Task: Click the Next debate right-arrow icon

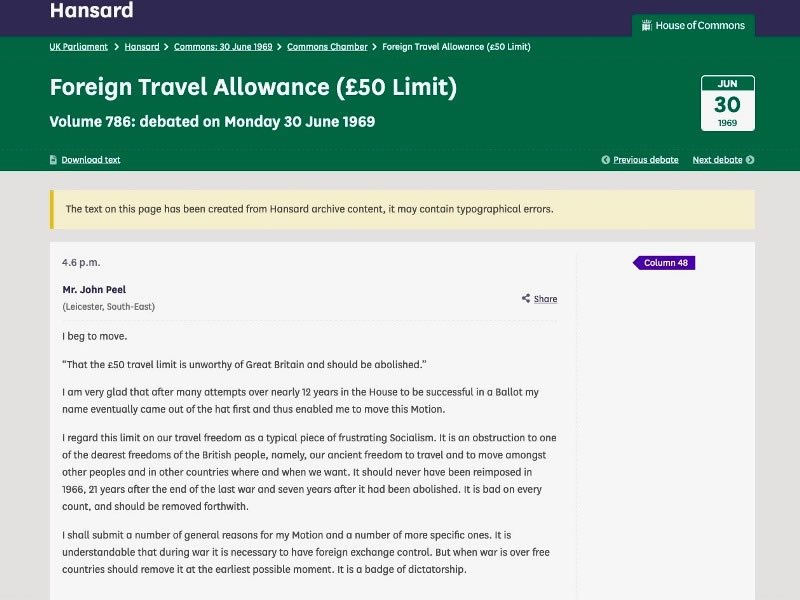Action: 750,160
